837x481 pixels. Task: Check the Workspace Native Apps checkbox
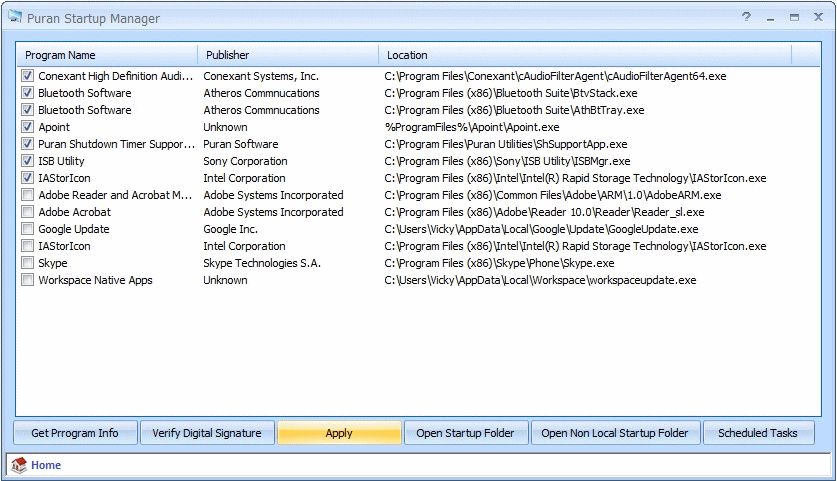pyautogui.click(x=28, y=280)
